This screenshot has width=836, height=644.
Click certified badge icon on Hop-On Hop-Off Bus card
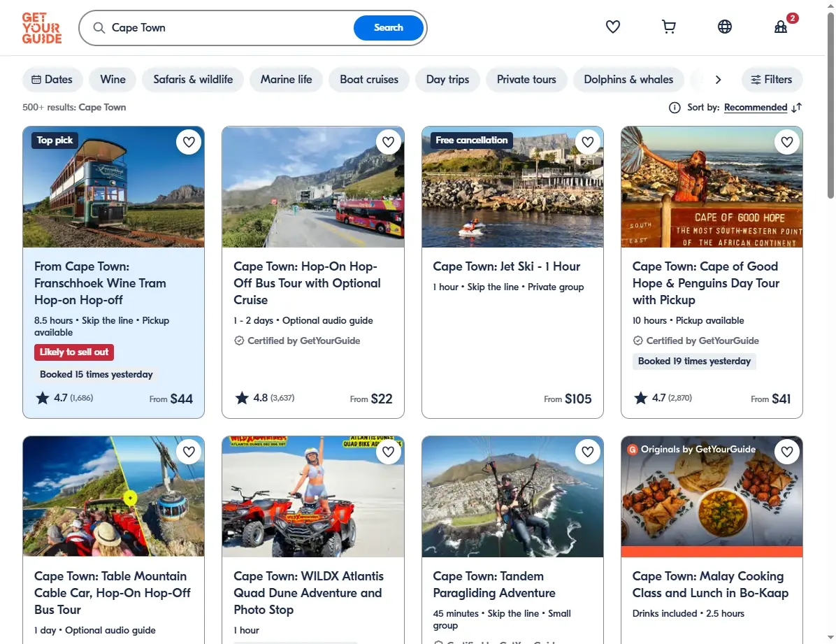(239, 341)
